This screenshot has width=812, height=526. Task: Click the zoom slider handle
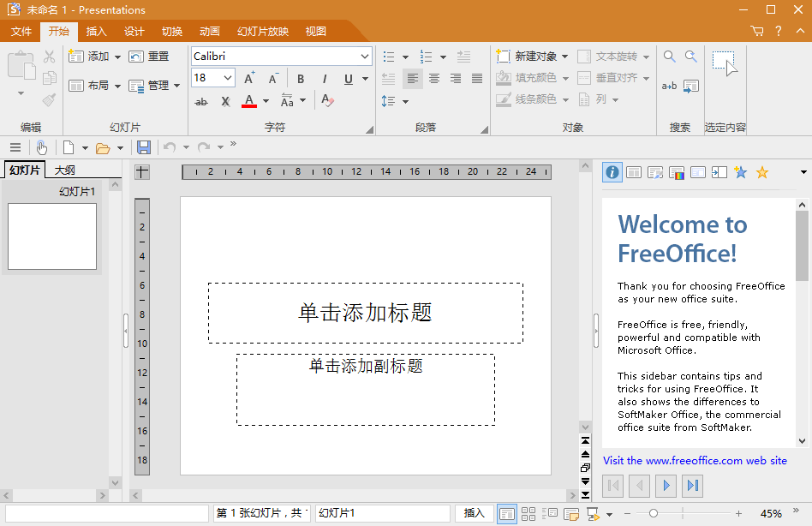coord(654,513)
